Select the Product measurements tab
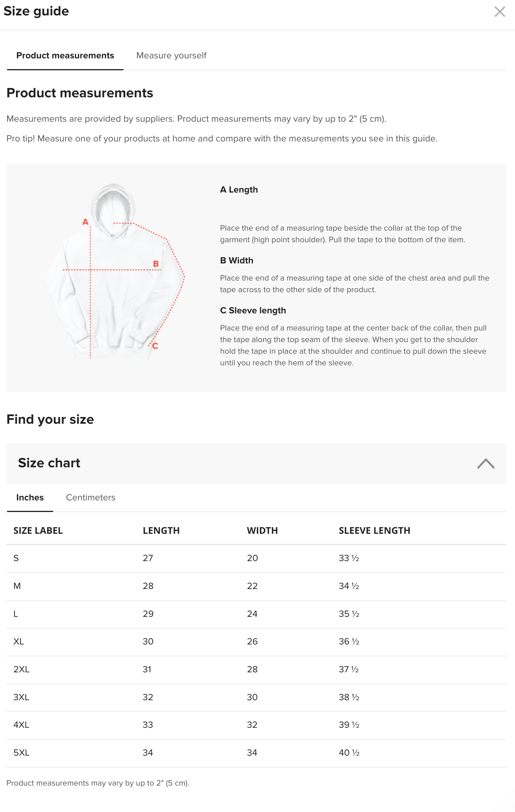 (65, 56)
